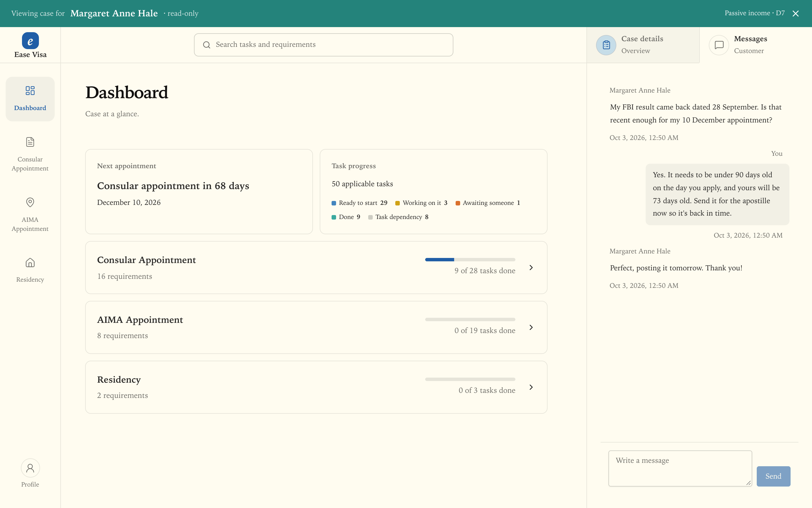The image size is (812, 508).
Task: Click the 0 of 3 tasks done text
Action: point(487,390)
